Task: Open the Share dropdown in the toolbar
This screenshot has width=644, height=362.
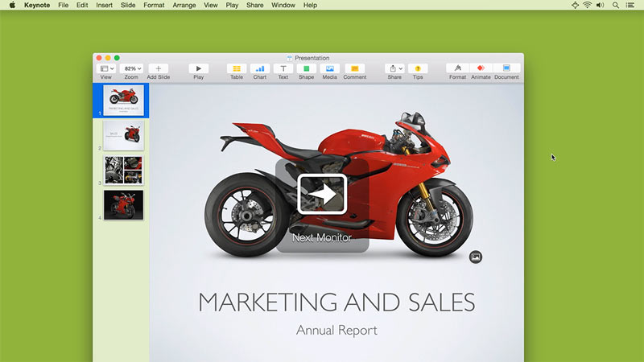Action: (x=394, y=68)
